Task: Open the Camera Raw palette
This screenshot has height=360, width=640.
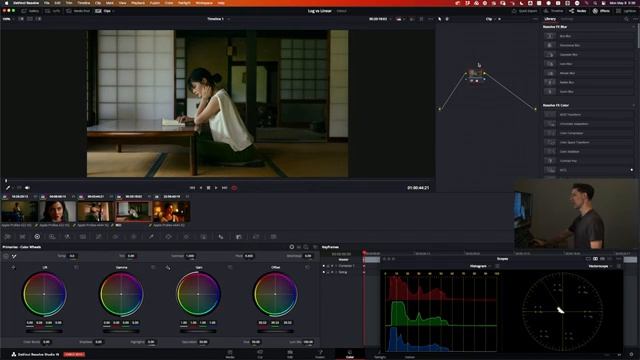Action: pyautogui.click(x=7, y=237)
